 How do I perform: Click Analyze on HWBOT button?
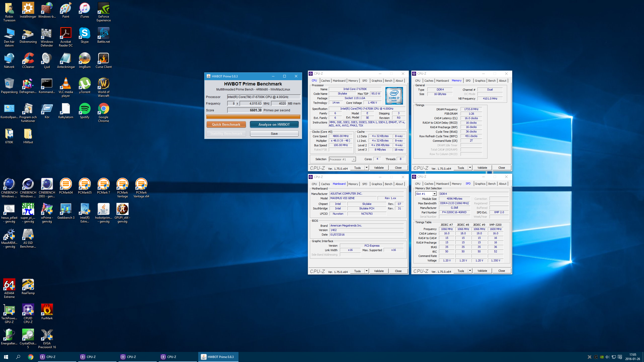coord(274,124)
